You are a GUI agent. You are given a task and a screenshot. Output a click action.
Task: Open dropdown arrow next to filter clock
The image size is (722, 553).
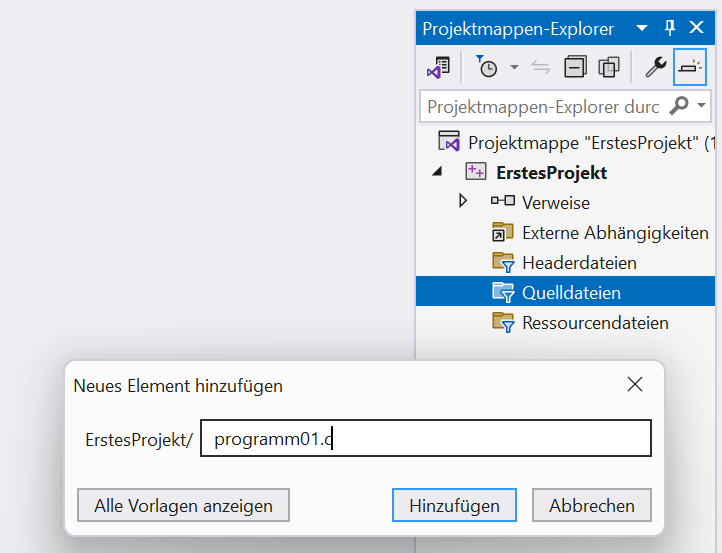point(514,68)
